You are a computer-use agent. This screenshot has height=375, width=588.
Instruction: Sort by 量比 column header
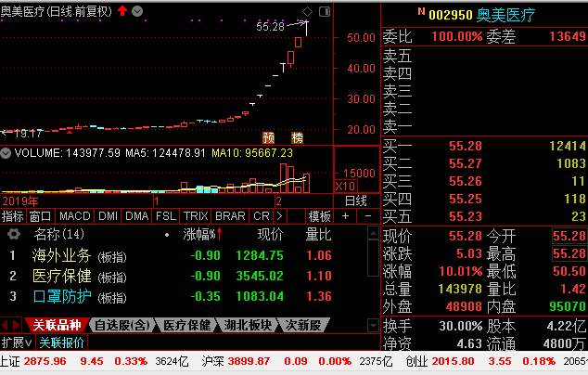[x=318, y=235]
